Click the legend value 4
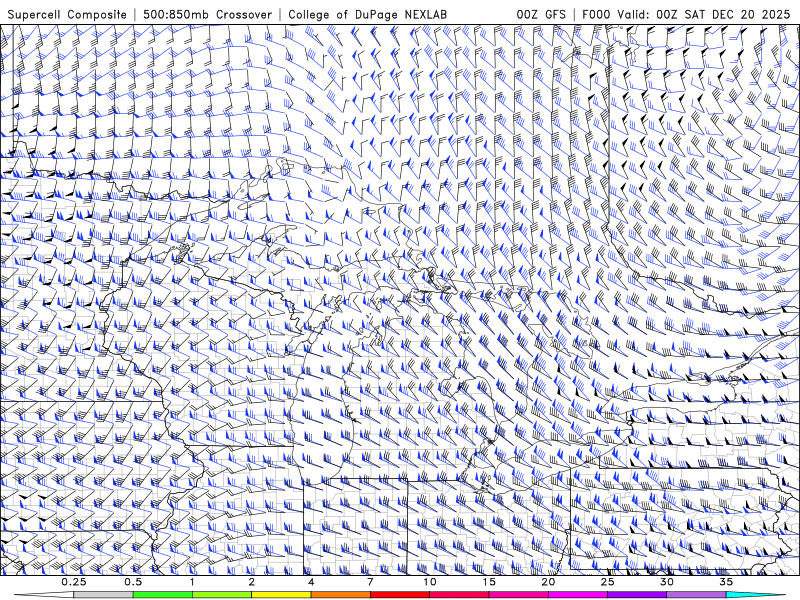 311,582
